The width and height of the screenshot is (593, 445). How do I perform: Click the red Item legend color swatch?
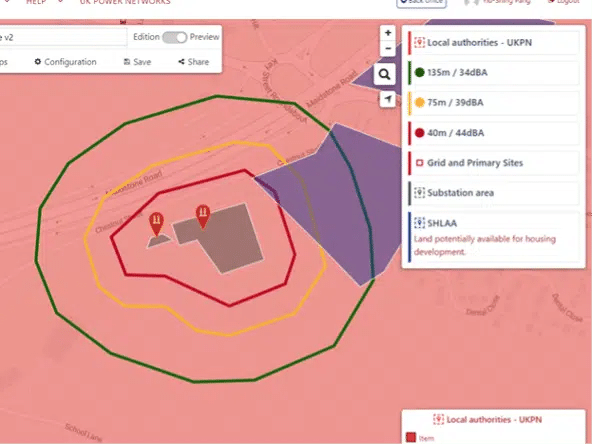(x=411, y=437)
